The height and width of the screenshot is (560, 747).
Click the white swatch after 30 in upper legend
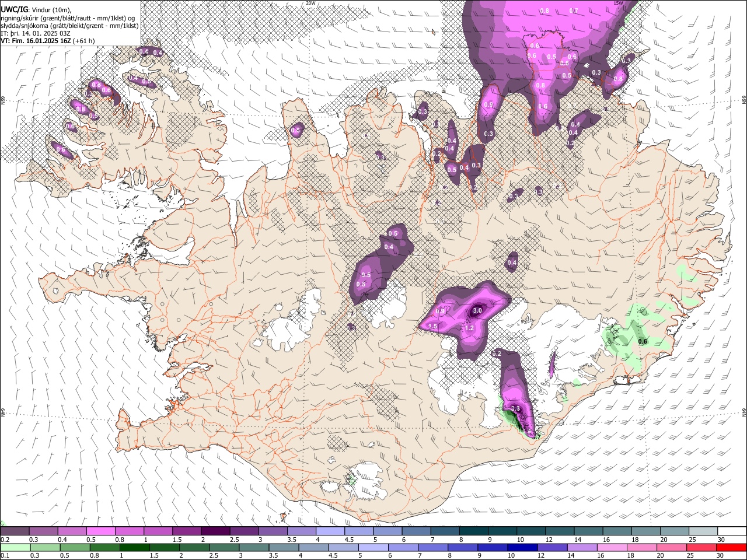(732, 531)
